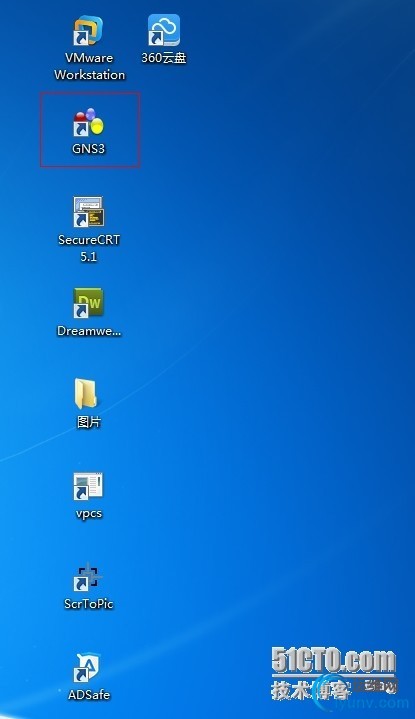The height and width of the screenshot is (719, 415).
Task: Click the "360云盘" icon label text
Action: [x=164, y=58]
